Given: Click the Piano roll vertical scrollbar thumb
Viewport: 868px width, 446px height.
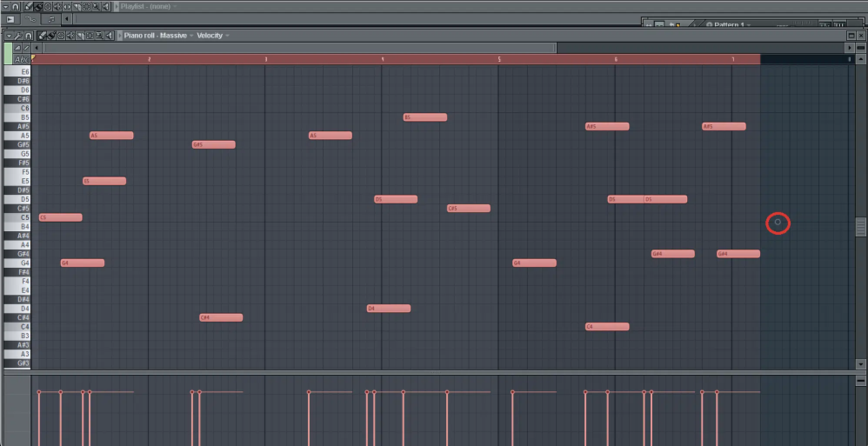Looking at the screenshot, I should tap(860, 226).
